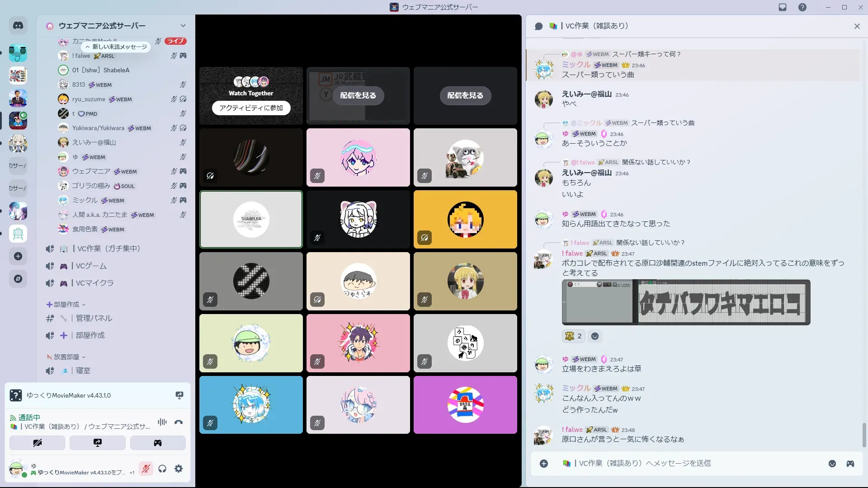Click アクティビティに参加 button

coord(251,108)
